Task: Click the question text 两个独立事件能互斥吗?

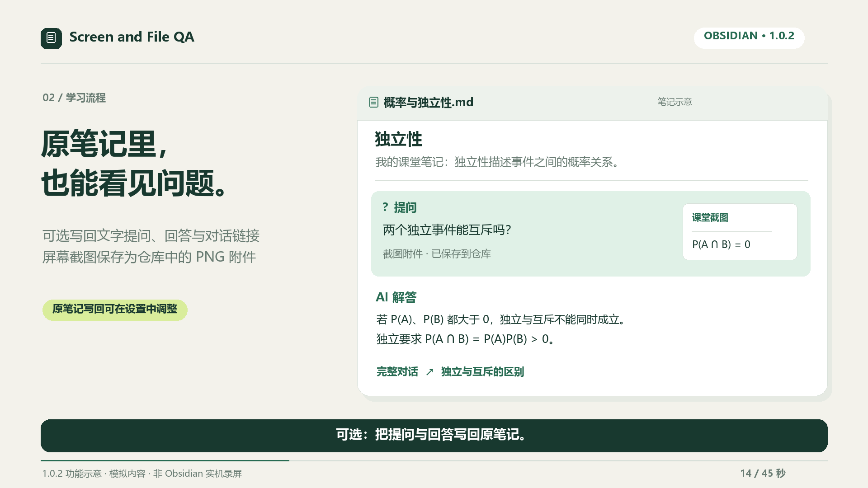Action: tap(447, 230)
